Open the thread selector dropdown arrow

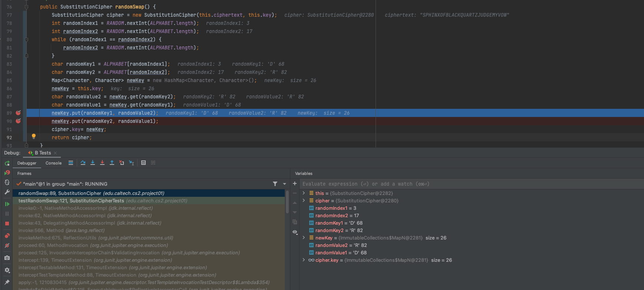284,184
